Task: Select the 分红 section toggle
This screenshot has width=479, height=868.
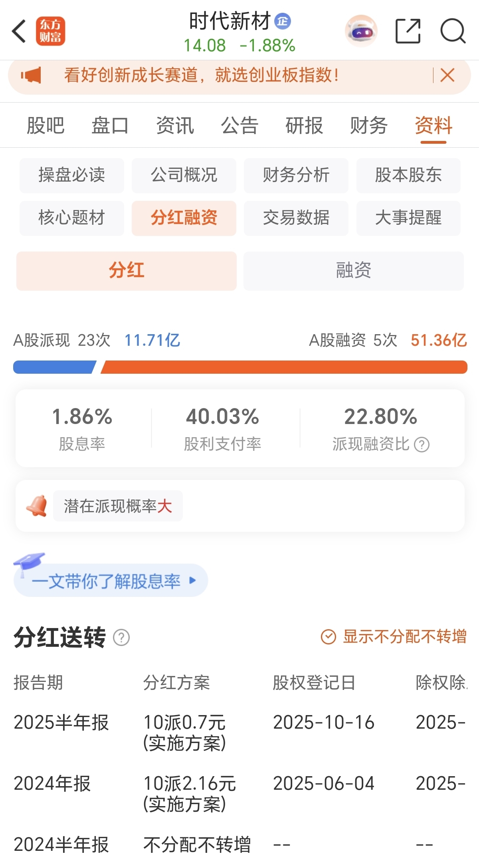Action: click(x=126, y=271)
